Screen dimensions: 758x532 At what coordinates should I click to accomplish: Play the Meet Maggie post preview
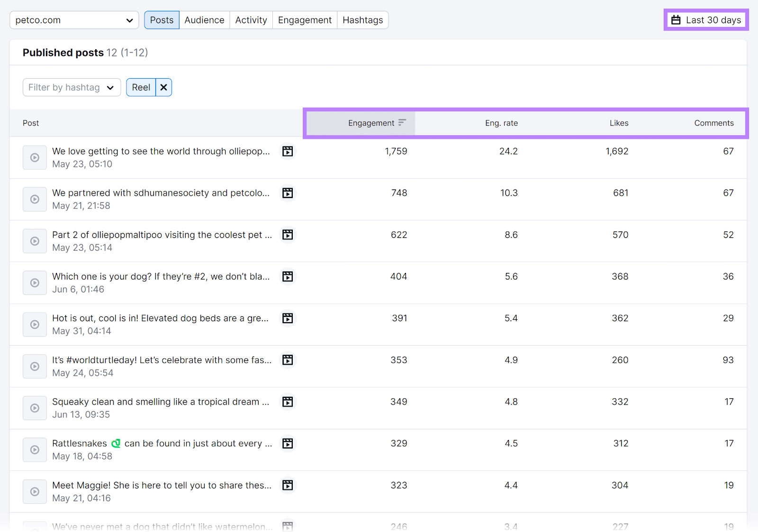35,491
